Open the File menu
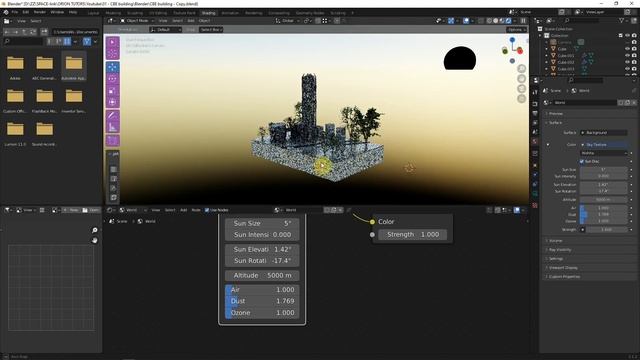Viewport: 640px width, 360px height. (x=15, y=12)
